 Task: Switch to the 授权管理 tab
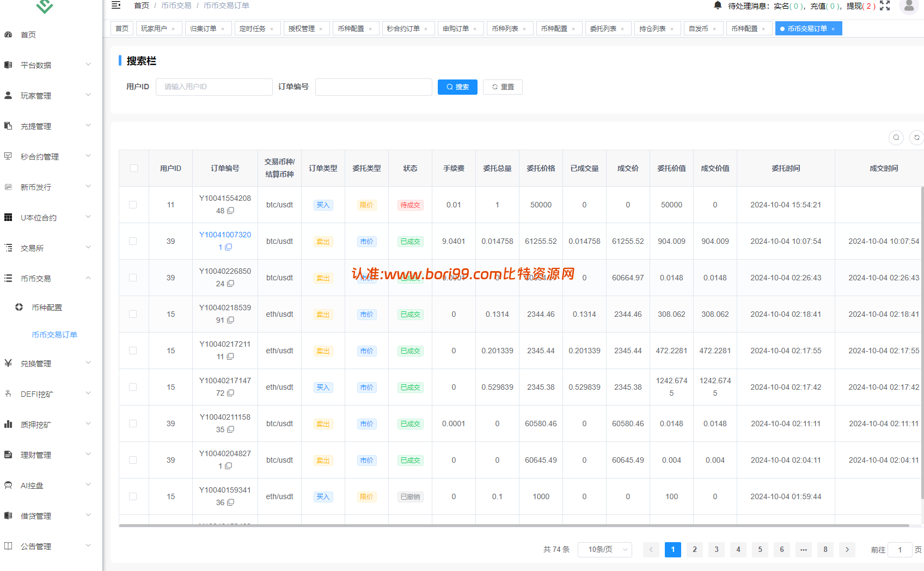point(307,28)
